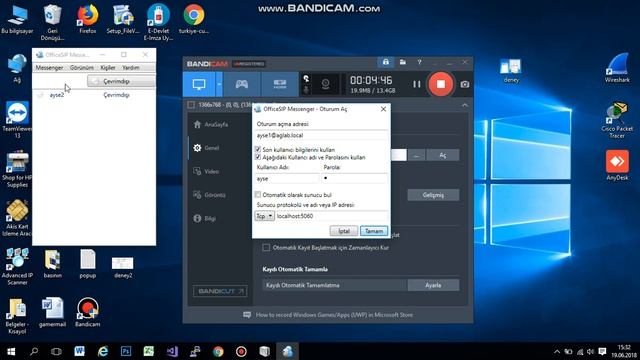The width and height of the screenshot is (640, 360).
Task: Toggle Bandicam webcam overlay icon
Action: 325,84
